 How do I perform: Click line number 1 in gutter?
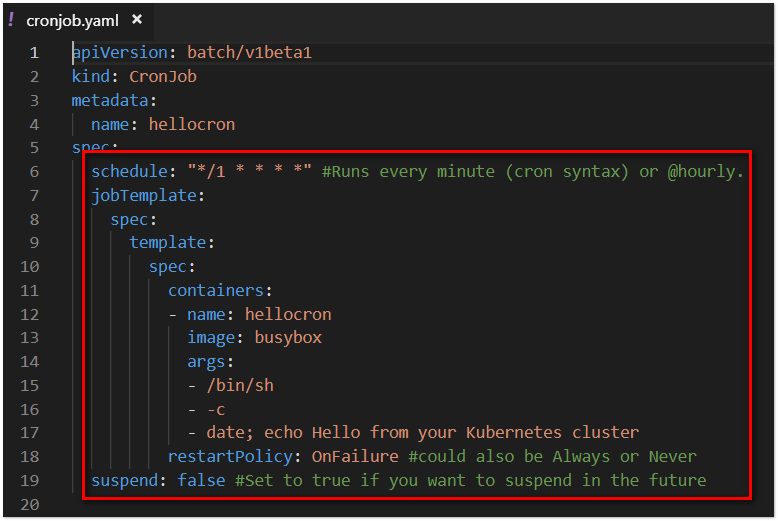[34, 53]
